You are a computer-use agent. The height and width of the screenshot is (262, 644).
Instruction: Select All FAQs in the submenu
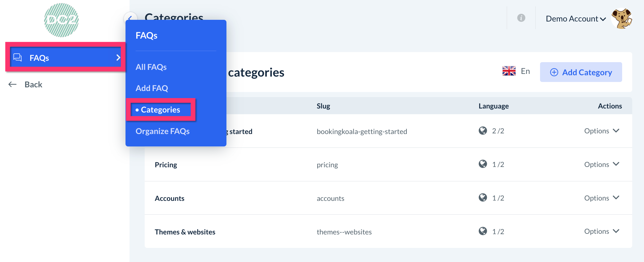[151, 67]
